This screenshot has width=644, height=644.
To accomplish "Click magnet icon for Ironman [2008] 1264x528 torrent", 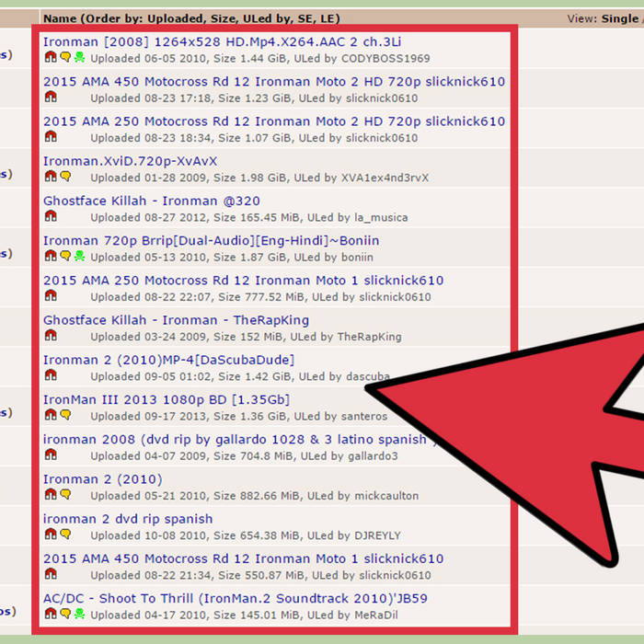I will [51, 57].
